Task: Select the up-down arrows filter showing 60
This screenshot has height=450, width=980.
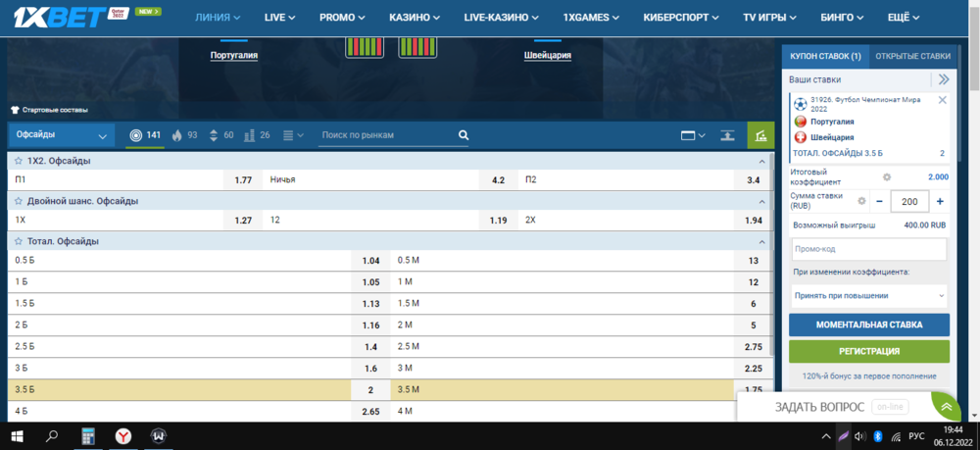Action: tap(221, 135)
